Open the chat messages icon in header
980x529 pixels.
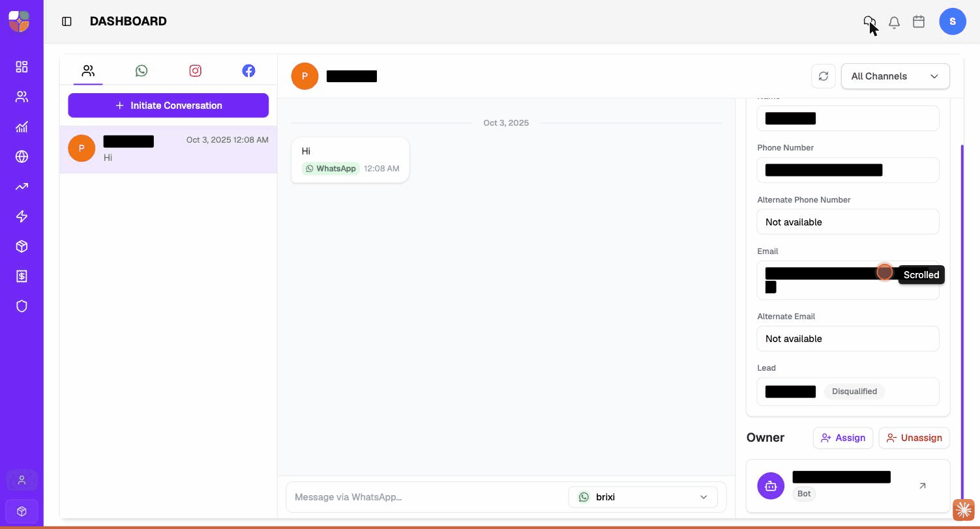click(869, 22)
